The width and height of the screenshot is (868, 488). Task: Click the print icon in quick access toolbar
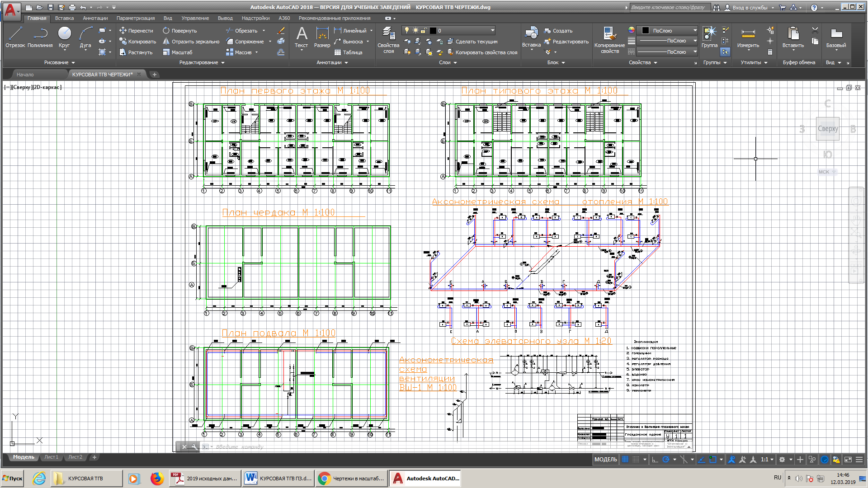72,7
